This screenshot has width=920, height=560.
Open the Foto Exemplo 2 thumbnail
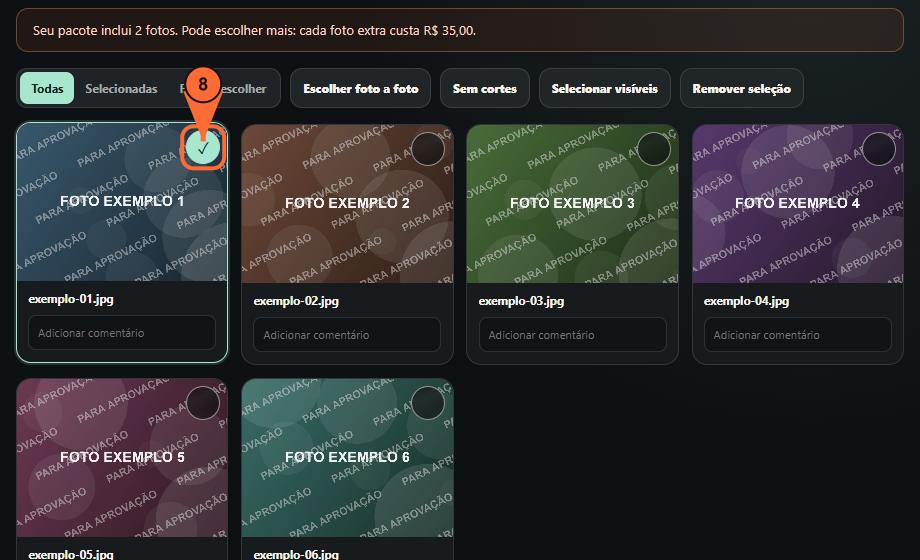[x=347, y=204]
